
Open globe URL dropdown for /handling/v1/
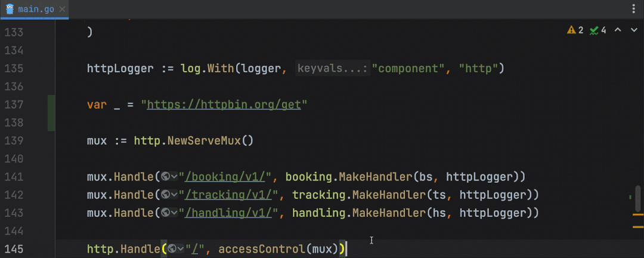169,213
